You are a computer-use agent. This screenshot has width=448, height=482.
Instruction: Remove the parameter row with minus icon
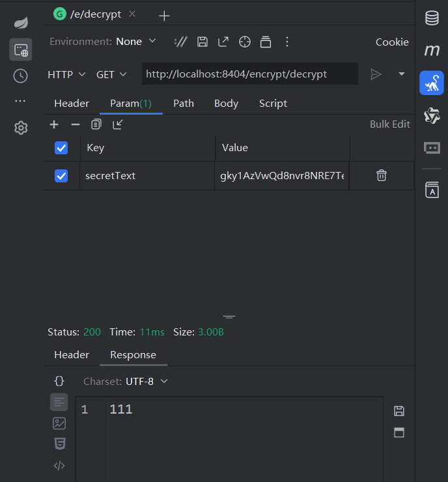pos(76,124)
